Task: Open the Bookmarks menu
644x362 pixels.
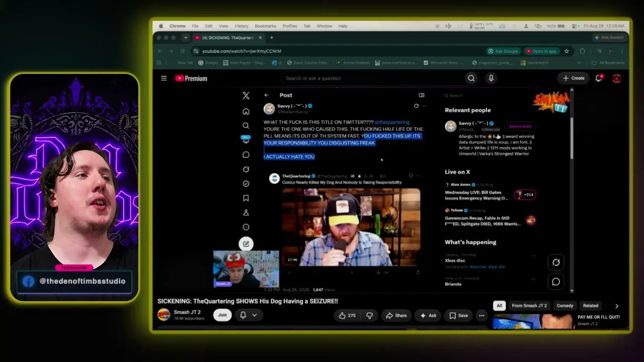Action: pos(265,26)
